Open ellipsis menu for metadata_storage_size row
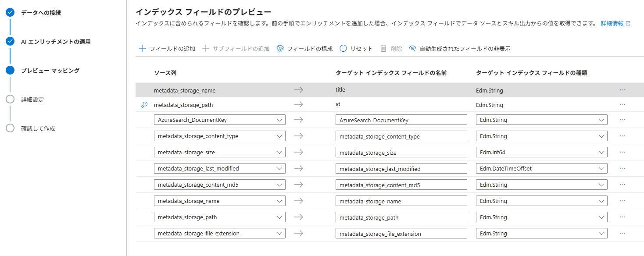 click(x=623, y=153)
